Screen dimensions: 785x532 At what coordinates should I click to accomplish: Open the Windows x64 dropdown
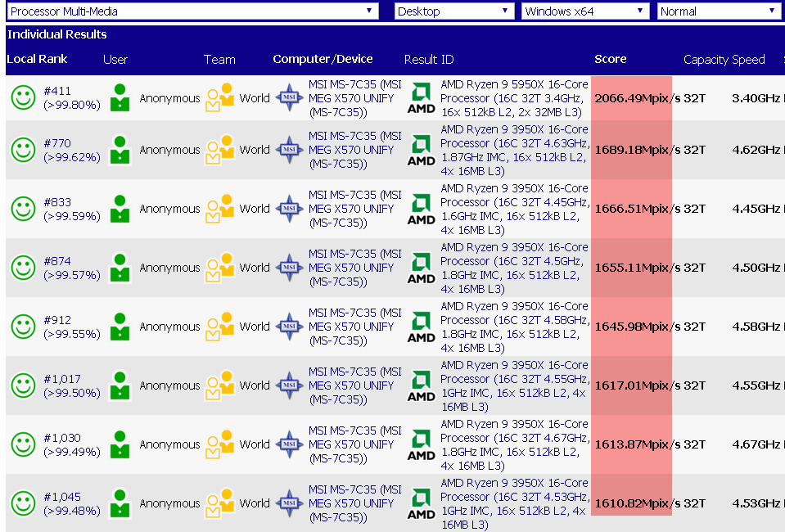(585, 11)
